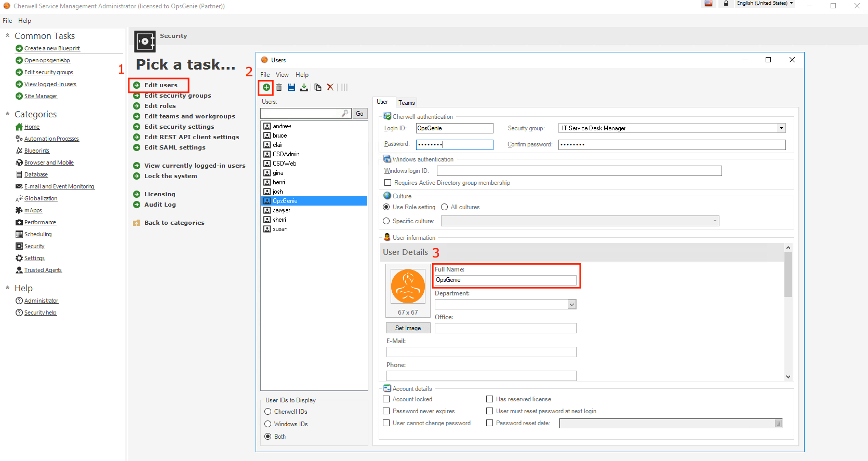Collapse the Common Tasks section
Screen dimensions: 868x461
7,36
